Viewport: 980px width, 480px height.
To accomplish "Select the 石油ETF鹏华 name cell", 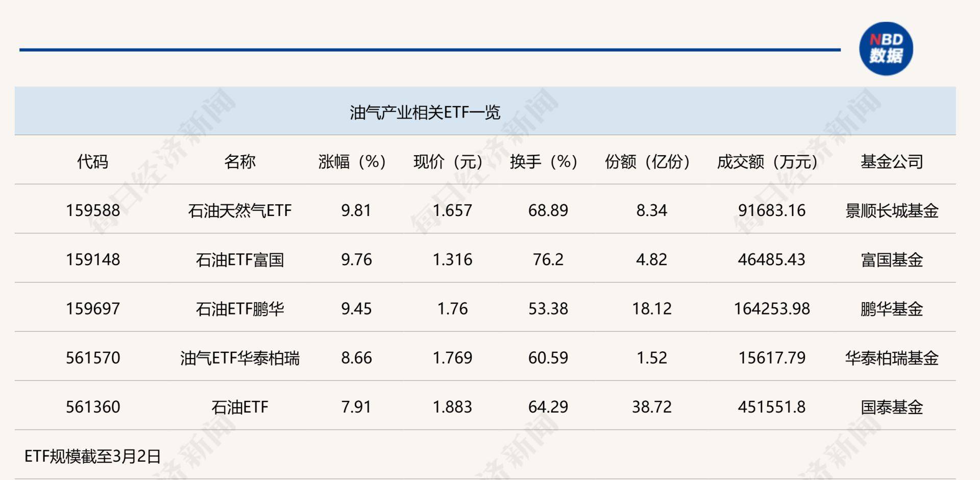I will tap(239, 309).
